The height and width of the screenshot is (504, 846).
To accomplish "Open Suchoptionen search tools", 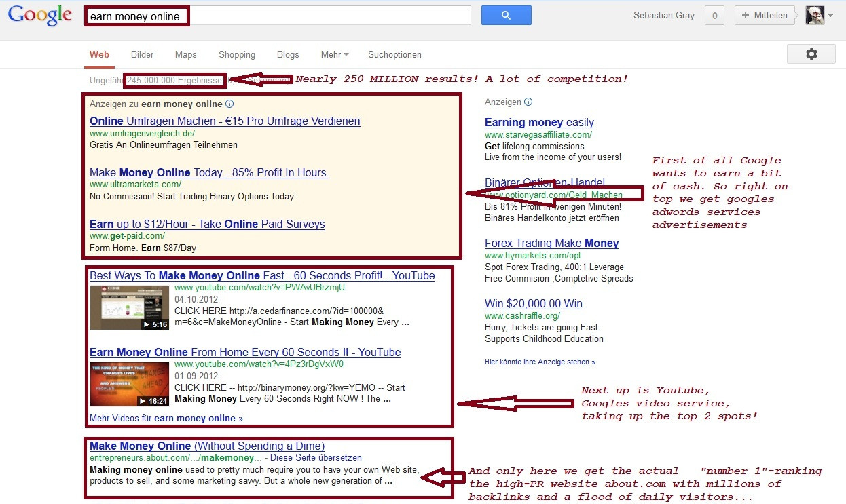I will tap(394, 54).
